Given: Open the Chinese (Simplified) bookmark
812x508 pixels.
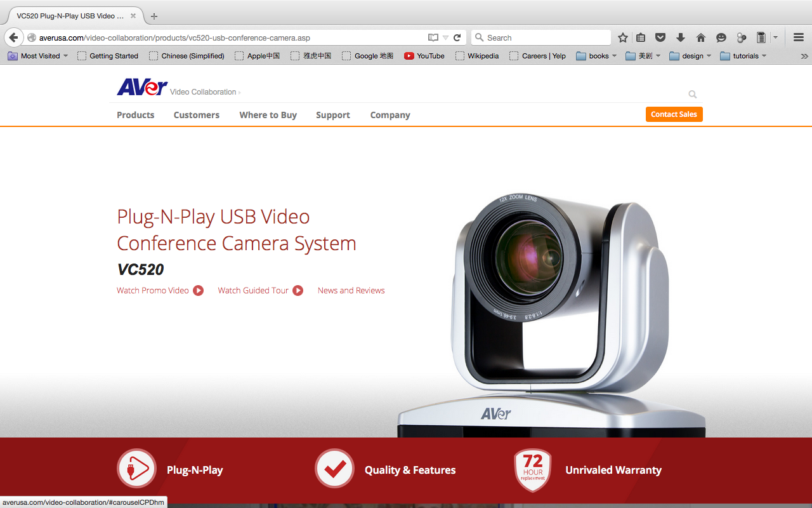Looking at the screenshot, I should [x=187, y=56].
